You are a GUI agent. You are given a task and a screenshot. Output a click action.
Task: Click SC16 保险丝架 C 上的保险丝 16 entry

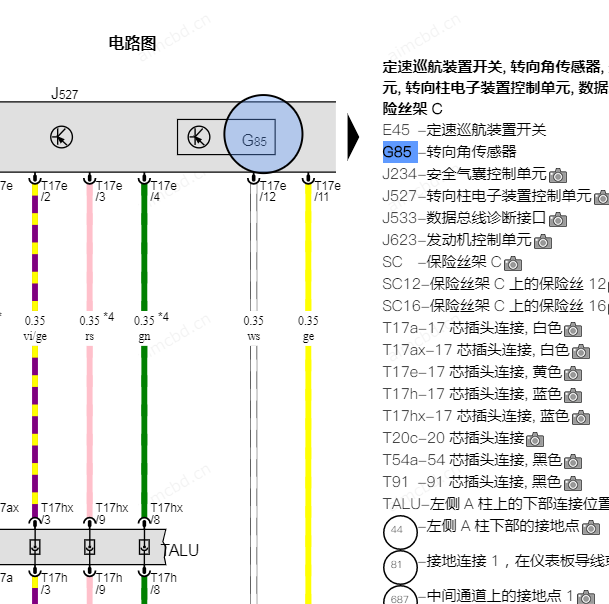coord(494,306)
